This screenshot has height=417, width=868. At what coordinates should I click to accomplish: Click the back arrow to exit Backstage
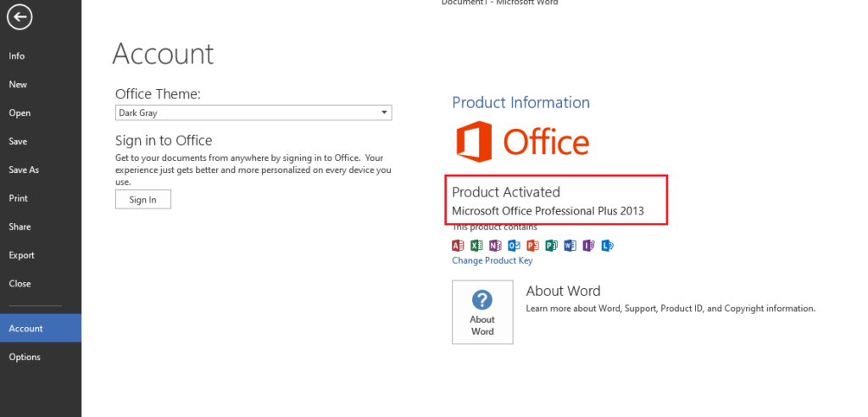click(19, 17)
